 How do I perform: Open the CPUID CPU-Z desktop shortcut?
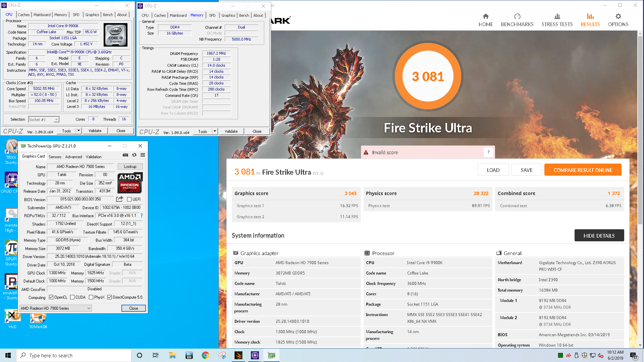(11, 183)
